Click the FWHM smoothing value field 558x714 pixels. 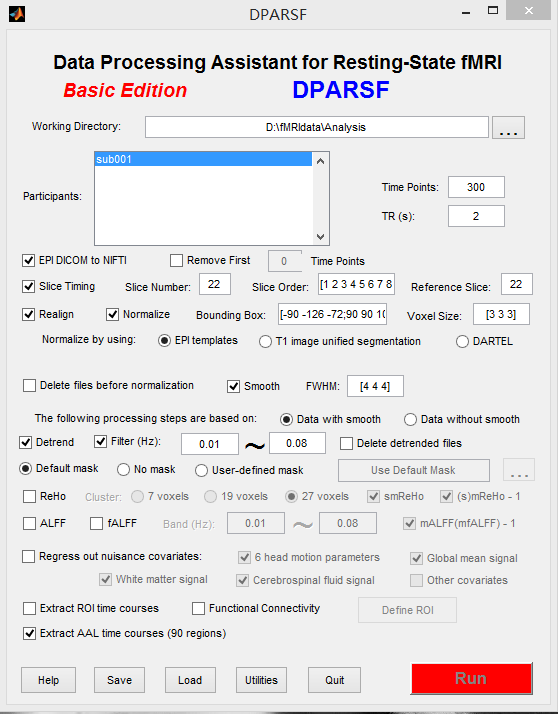(x=375, y=386)
